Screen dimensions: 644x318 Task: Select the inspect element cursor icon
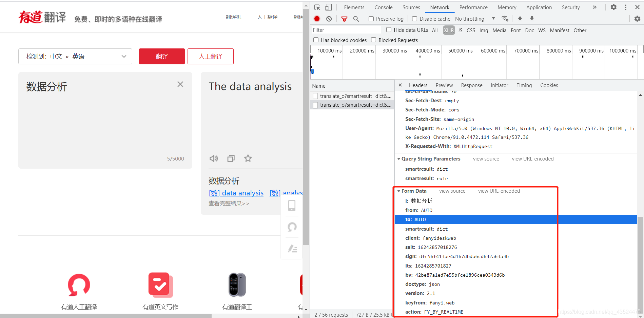[317, 7]
